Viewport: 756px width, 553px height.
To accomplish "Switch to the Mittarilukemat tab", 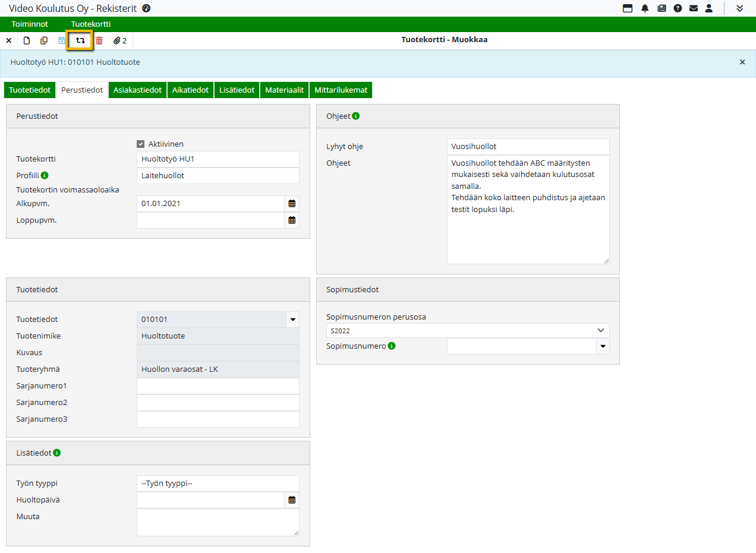I will [x=341, y=90].
